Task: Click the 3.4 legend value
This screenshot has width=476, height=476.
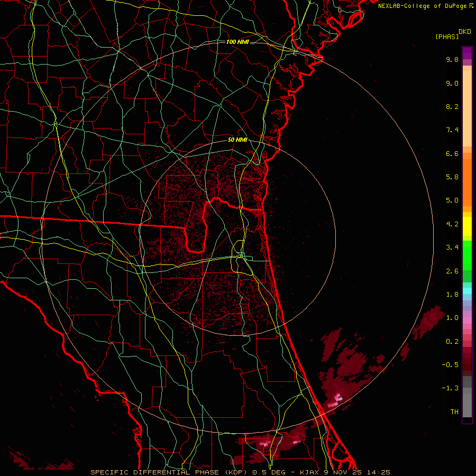Action: point(452,248)
